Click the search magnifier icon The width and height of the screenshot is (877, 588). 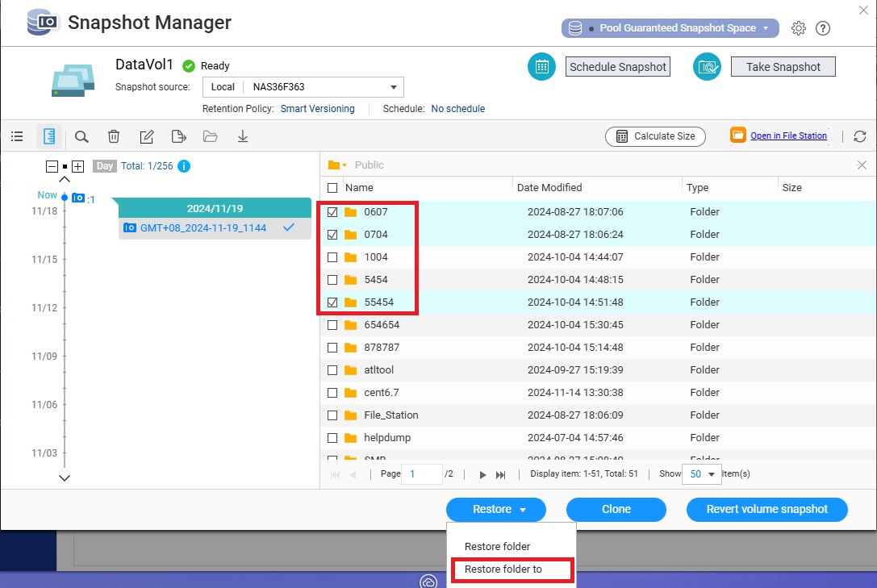[81, 136]
